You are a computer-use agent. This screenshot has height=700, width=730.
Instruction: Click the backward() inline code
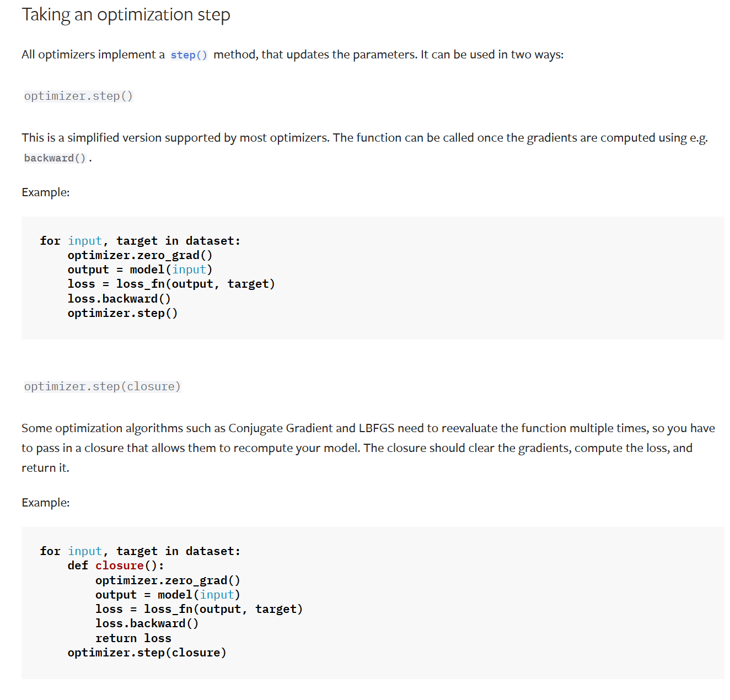(55, 158)
